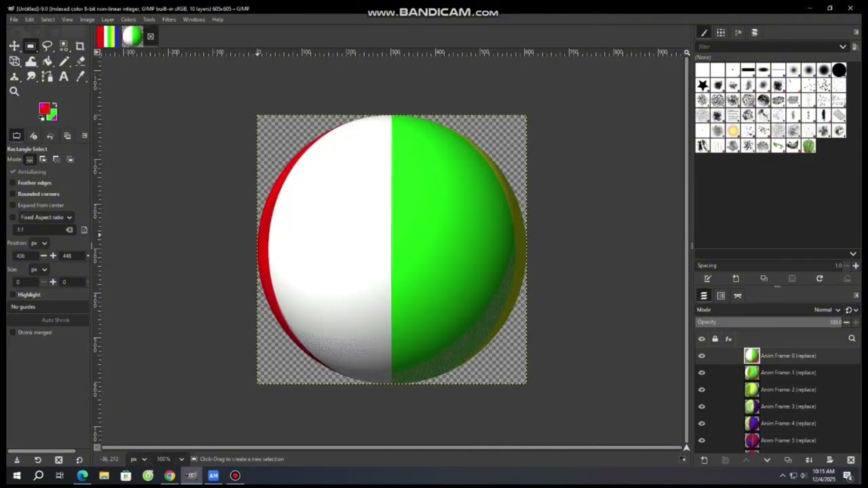Select the Text tool
Image resolution: width=868 pixels, height=488 pixels.
pos(64,77)
